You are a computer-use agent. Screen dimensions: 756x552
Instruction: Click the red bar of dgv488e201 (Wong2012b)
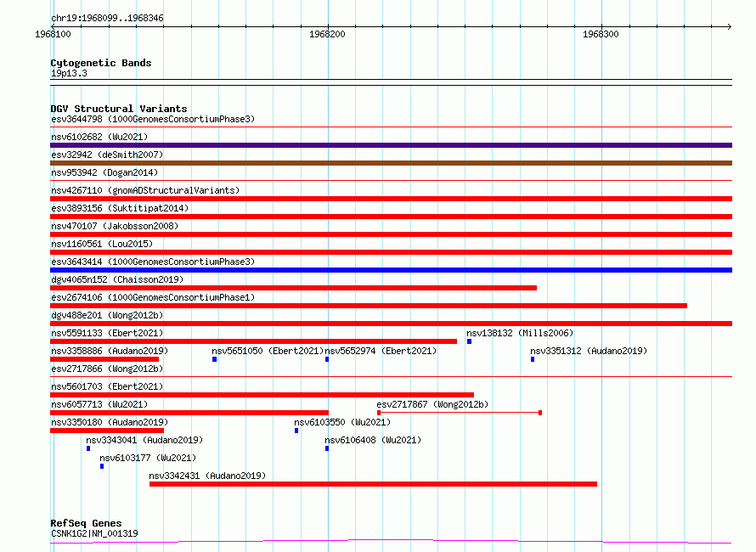(x=391, y=324)
